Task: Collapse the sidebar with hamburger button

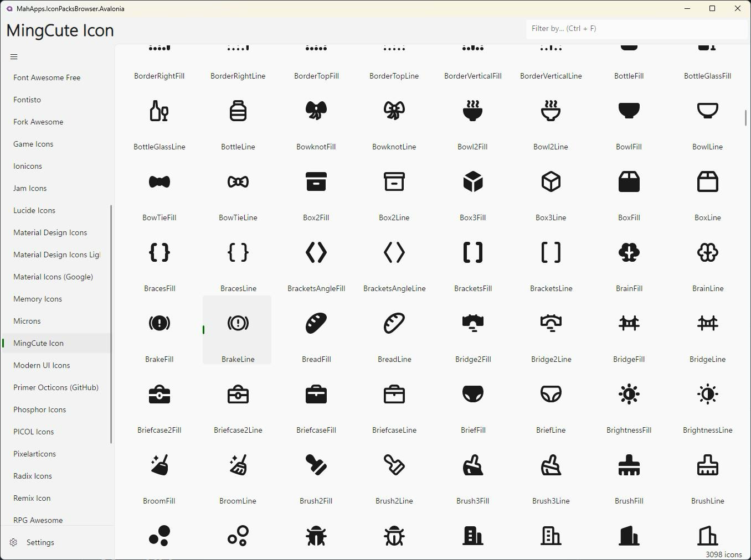Action: (14, 56)
